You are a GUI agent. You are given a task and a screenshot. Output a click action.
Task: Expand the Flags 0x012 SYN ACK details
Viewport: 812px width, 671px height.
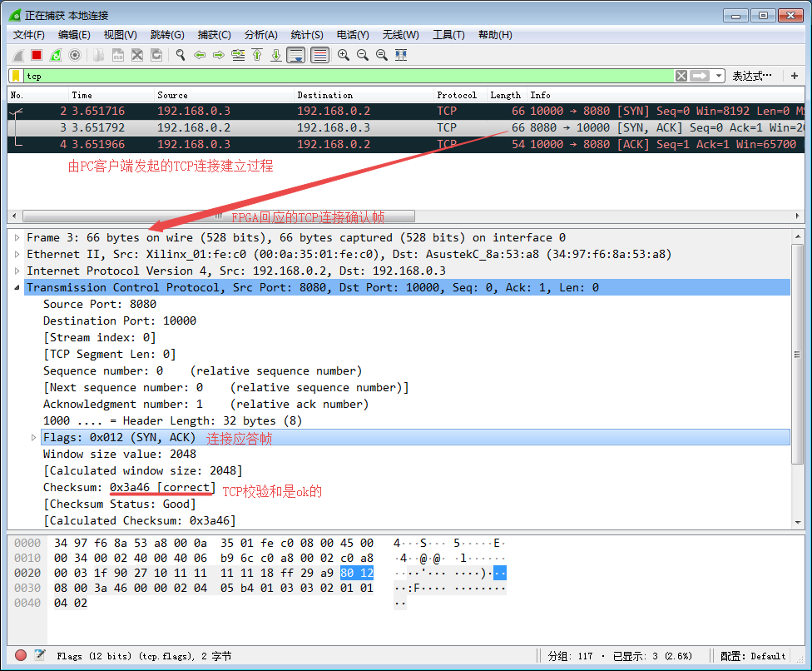point(32,437)
